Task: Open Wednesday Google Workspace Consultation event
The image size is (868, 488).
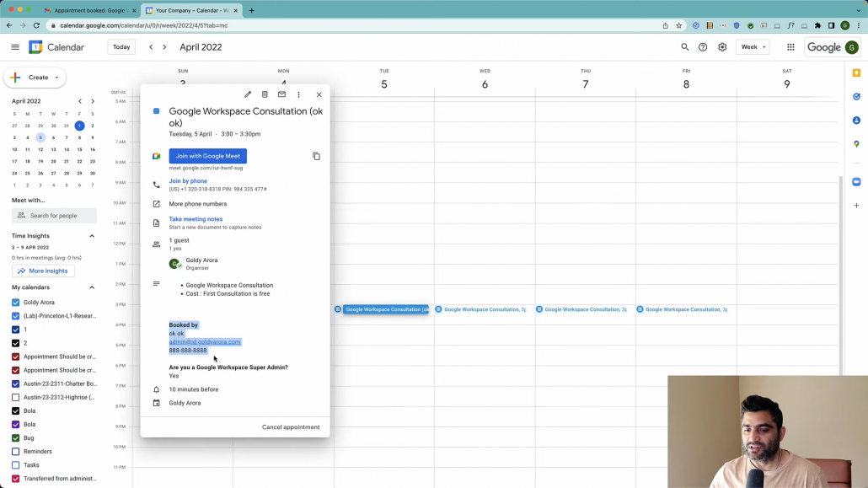Action: (x=480, y=309)
